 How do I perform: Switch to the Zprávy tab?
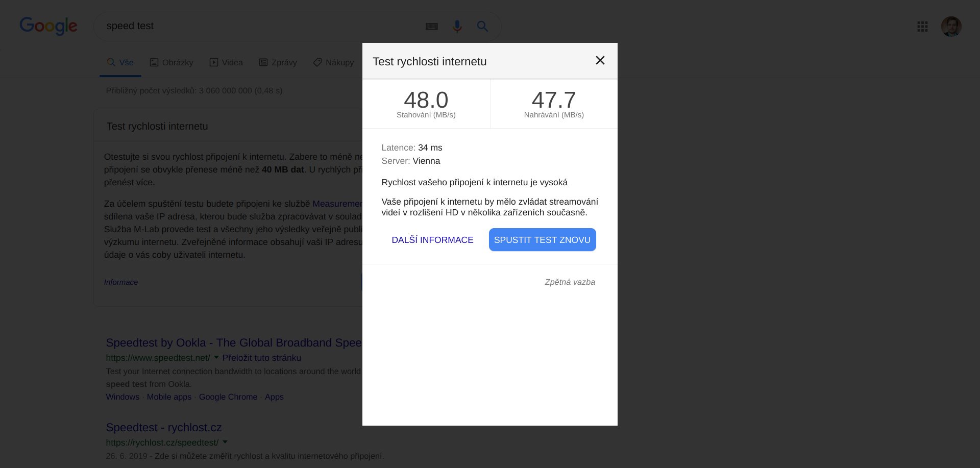click(x=278, y=63)
